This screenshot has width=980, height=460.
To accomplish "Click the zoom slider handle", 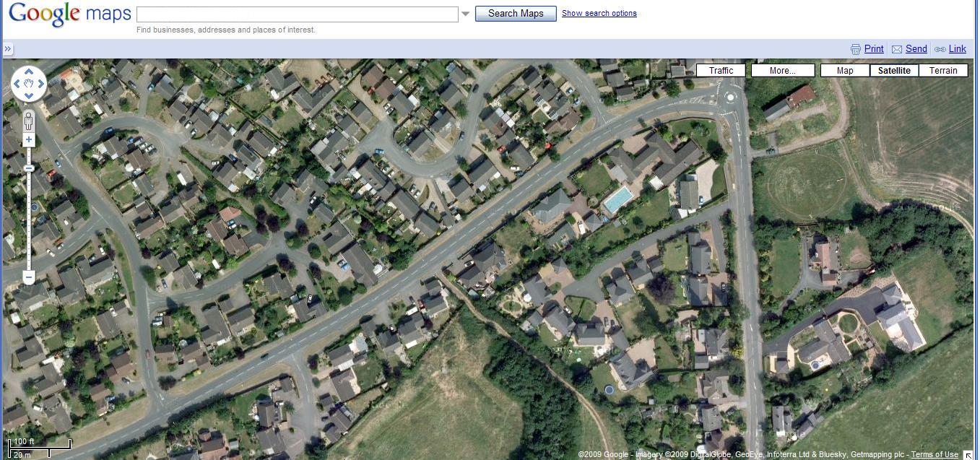I will coord(29,168).
